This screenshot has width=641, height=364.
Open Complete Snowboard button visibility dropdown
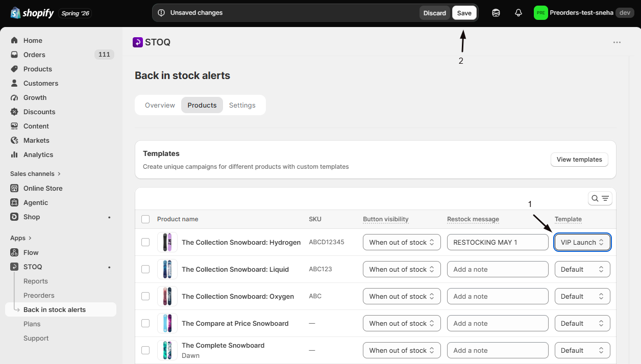[402, 350]
